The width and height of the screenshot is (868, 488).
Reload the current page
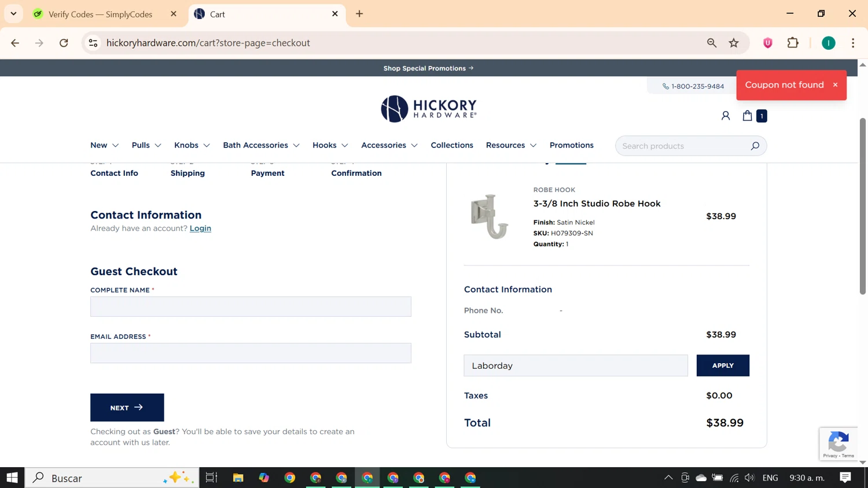(x=64, y=43)
